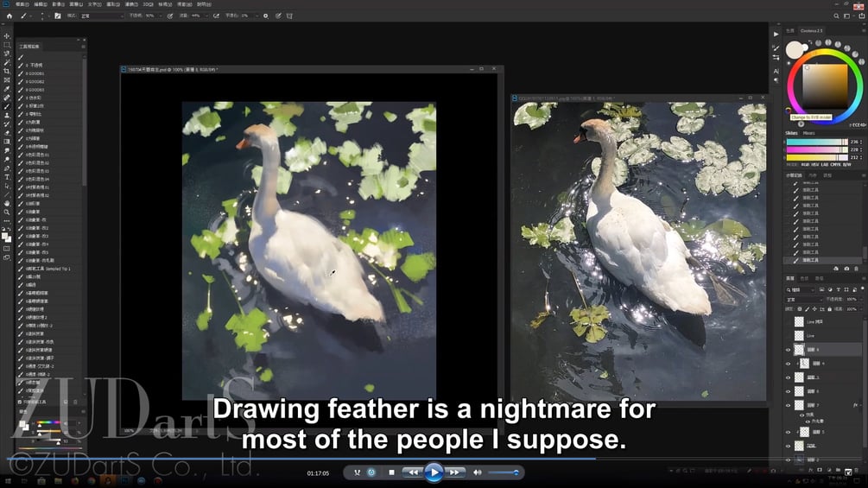Toggle visibility of layer 5

(789, 432)
